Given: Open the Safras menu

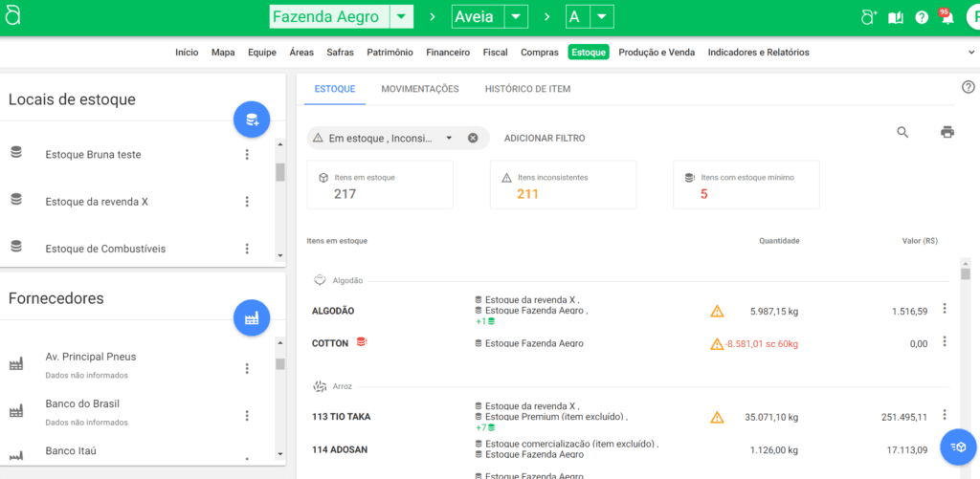Looking at the screenshot, I should tap(340, 53).
